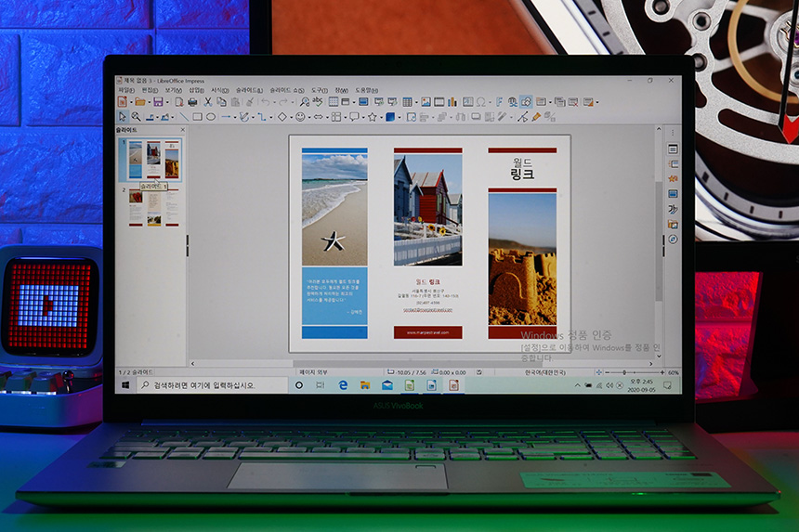The width and height of the screenshot is (799, 532).
Task: Expand the Lines and Arrows dropdown arrow
Action: [234, 118]
